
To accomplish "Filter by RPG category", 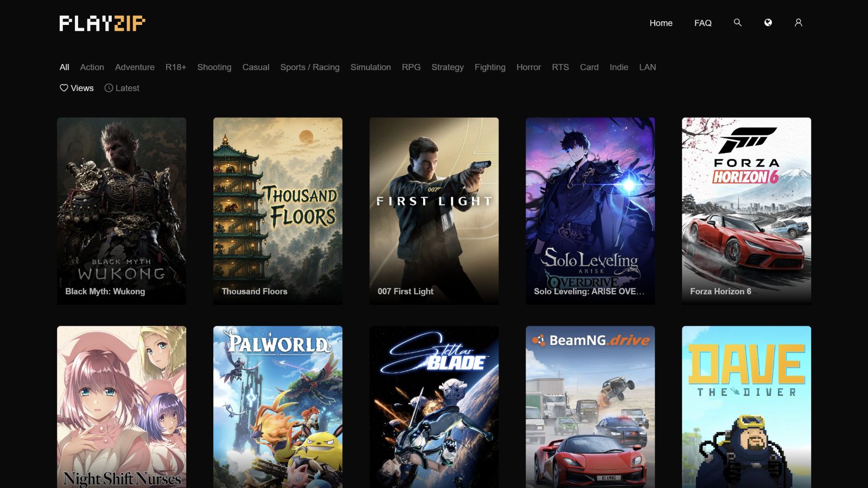I will pyautogui.click(x=411, y=67).
